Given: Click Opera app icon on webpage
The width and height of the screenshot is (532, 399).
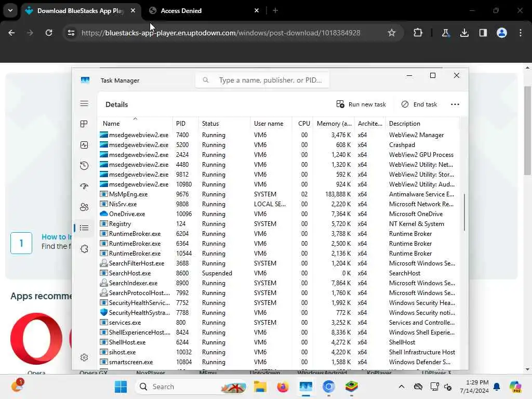Looking at the screenshot, I should pyautogui.click(x=36, y=339).
